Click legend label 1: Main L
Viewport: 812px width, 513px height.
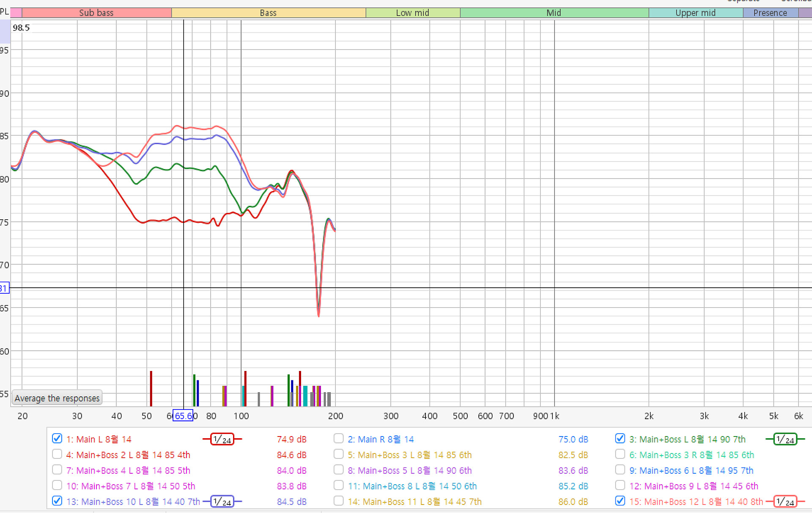(99, 439)
